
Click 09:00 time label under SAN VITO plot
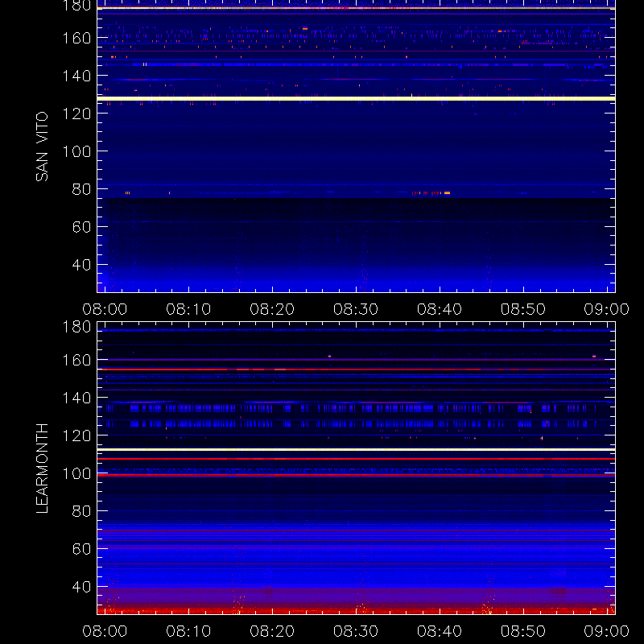(607, 309)
